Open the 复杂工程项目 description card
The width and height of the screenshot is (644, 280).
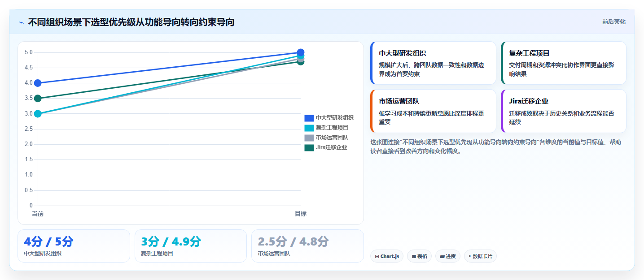[563, 63]
